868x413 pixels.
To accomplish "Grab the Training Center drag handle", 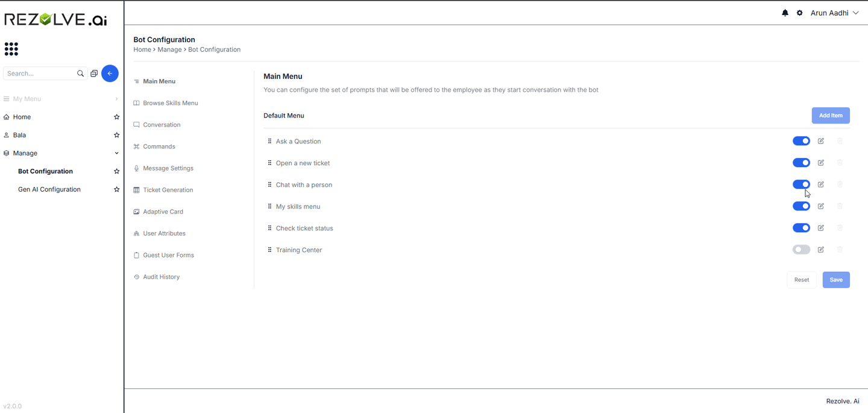I will [x=269, y=250].
